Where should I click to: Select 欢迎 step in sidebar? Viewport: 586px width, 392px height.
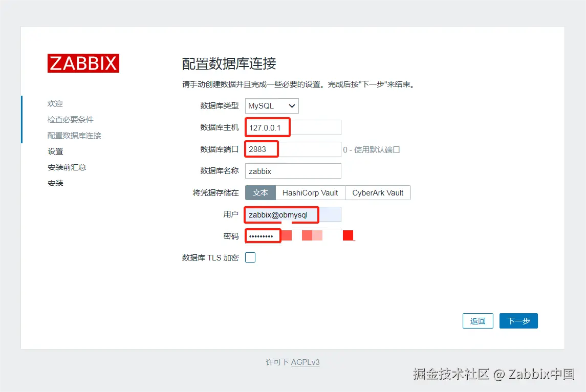pyautogui.click(x=55, y=103)
